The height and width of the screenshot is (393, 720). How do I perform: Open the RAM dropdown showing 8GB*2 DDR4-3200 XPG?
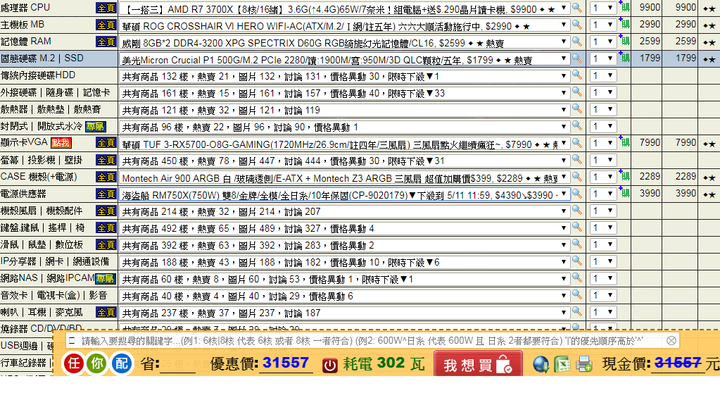click(344, 42)
